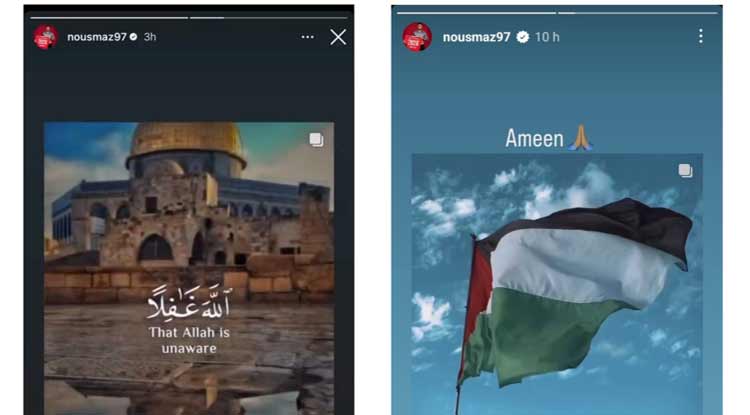The image size is (750, 415).
Task: Click the 'That Allah is unaware' caption
Action: click(x=189, y=340)
